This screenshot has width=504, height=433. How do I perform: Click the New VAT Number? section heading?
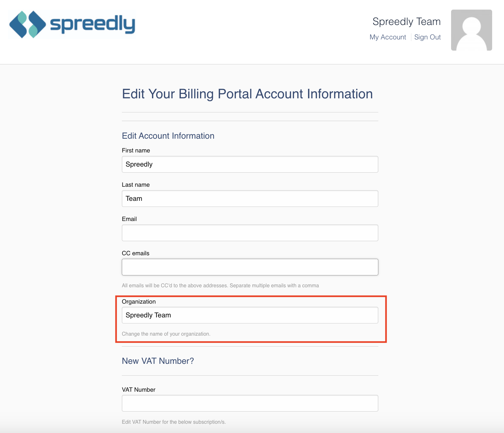tap(158, 361)
